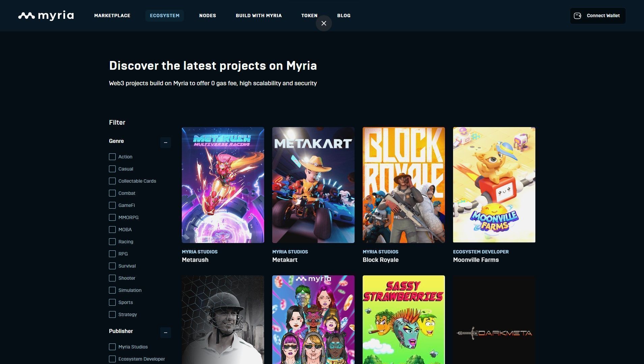The height and width of the screenshot is (364, 644).
Task: Click the Connect Wallet button
Action: (597, 16)
